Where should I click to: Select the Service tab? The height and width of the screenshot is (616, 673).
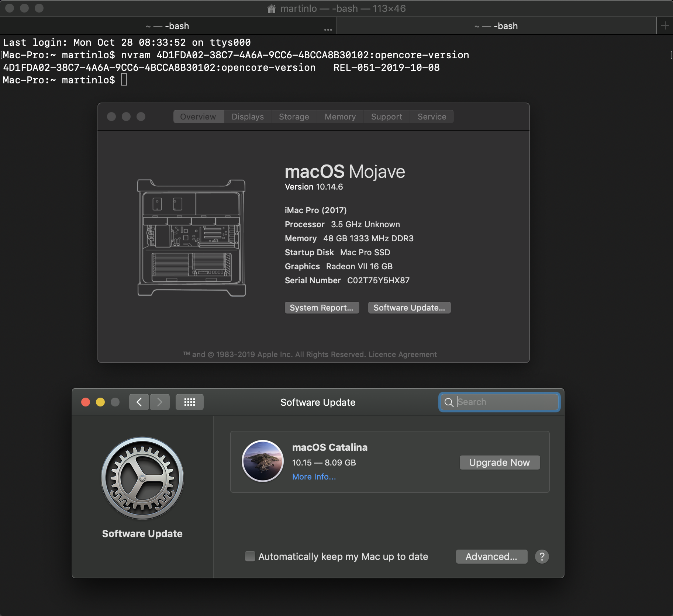tap(432, 117)
